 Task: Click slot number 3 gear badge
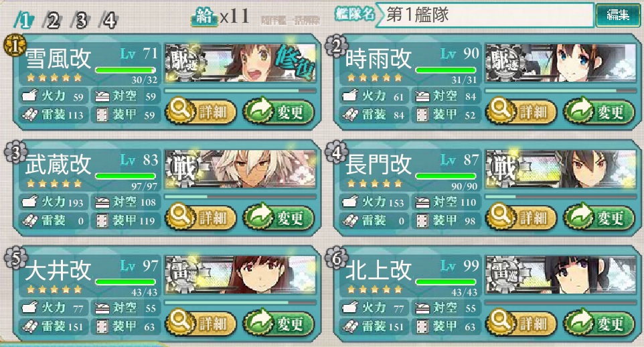point(15,153)
